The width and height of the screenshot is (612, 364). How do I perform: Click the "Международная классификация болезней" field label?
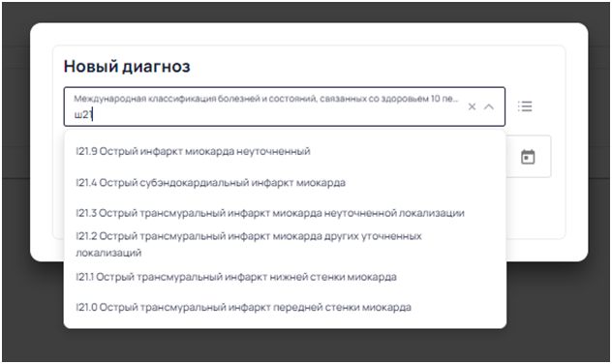pyautogui.click(x=265, y=99)
